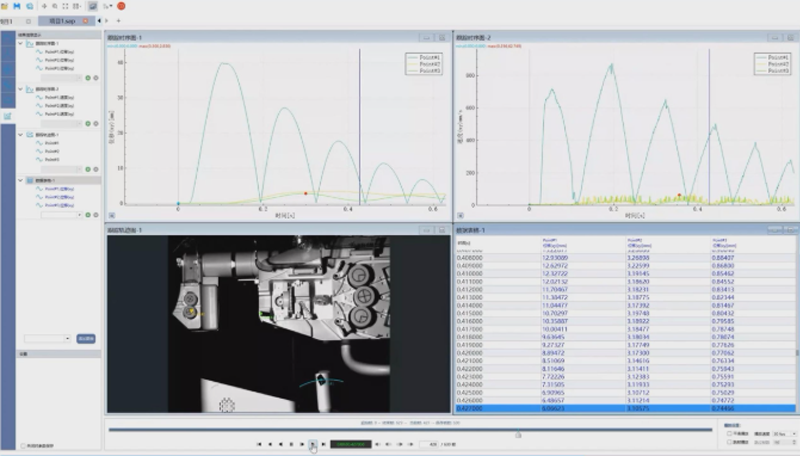The width and height of the screenshot is (800, 456).
Task: Collapse the second time-series chart group in tree
Action: [x=20, y=89]
